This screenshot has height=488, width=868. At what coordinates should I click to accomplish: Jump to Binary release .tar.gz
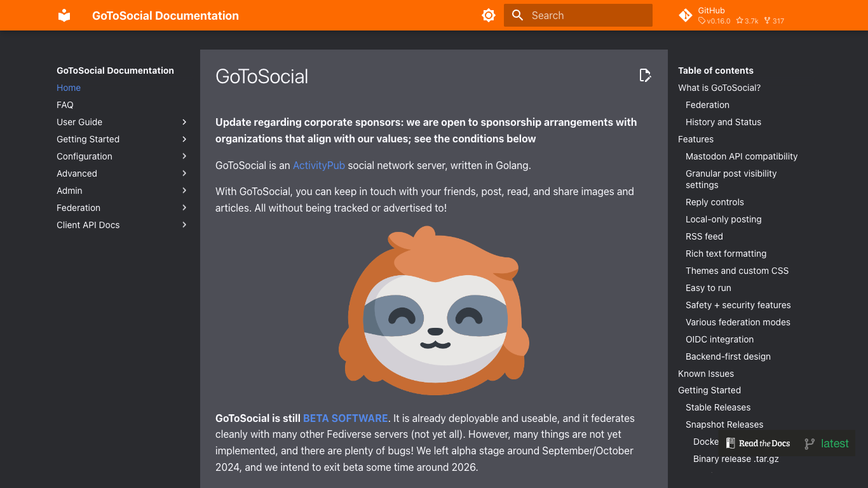click(x=736, y=459)
